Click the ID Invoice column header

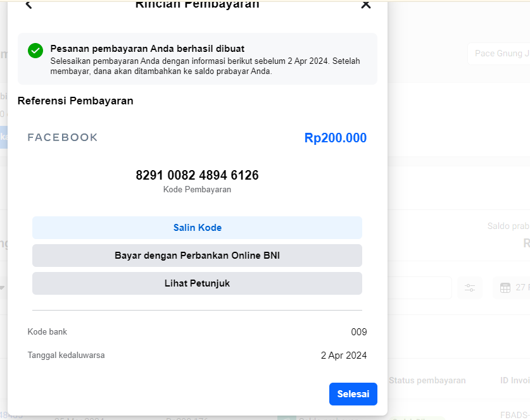tap(514, 380)
